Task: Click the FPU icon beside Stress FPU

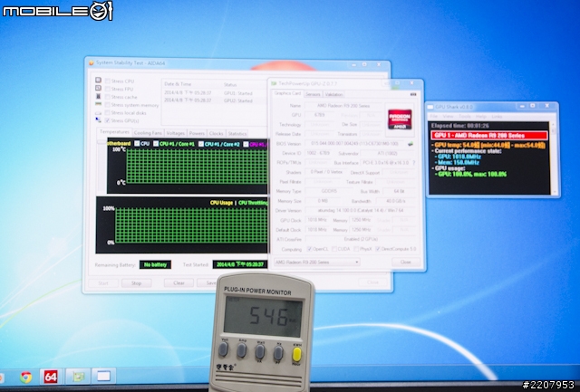Action: (x=98, y=88)
